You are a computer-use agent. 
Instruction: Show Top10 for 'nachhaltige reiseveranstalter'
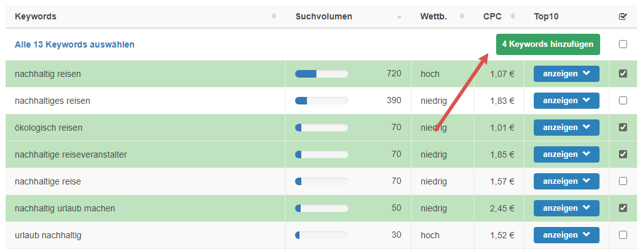tap(566, 154)
